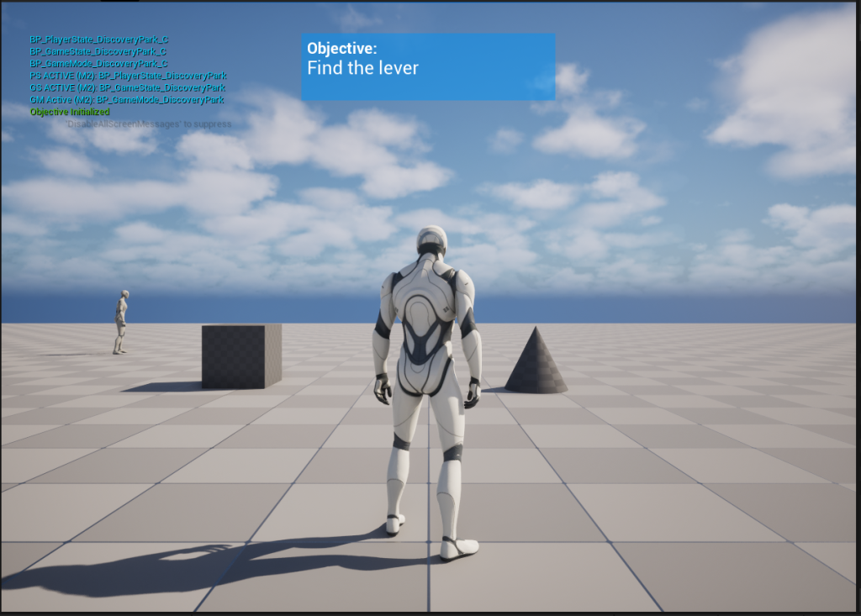Click the green 'Objective Initialized' message
This screenshot has height=616, width=861.
point(70,111)
